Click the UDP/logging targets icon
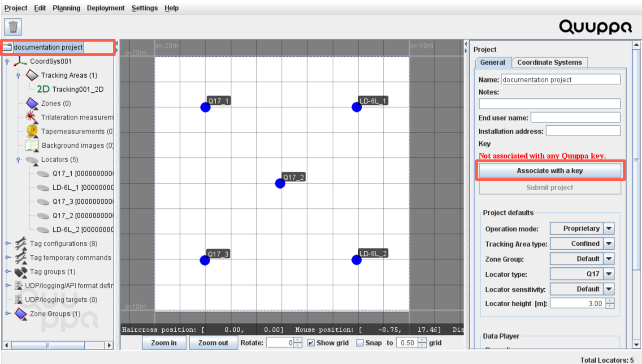 click(18, 300)
